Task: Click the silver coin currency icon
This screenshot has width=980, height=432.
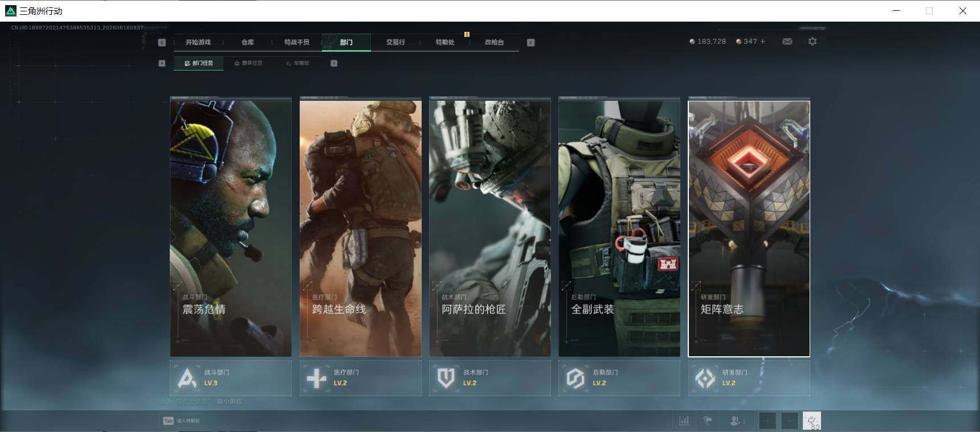Action: (x=692, y=42)
